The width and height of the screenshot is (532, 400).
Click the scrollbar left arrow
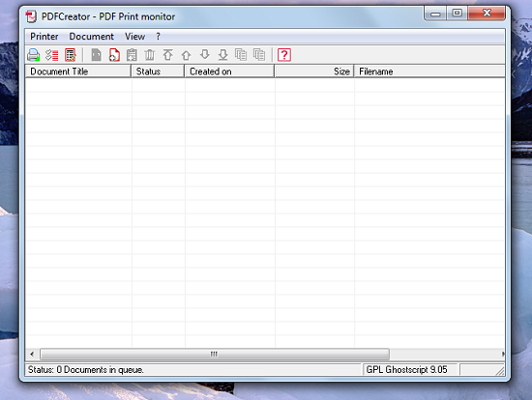[x=32, y=355]
